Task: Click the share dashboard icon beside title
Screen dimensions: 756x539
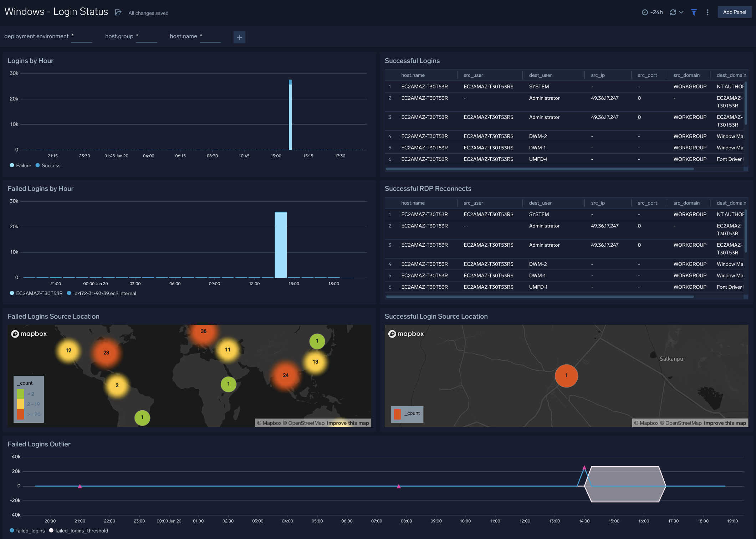Action: point(118,12)
